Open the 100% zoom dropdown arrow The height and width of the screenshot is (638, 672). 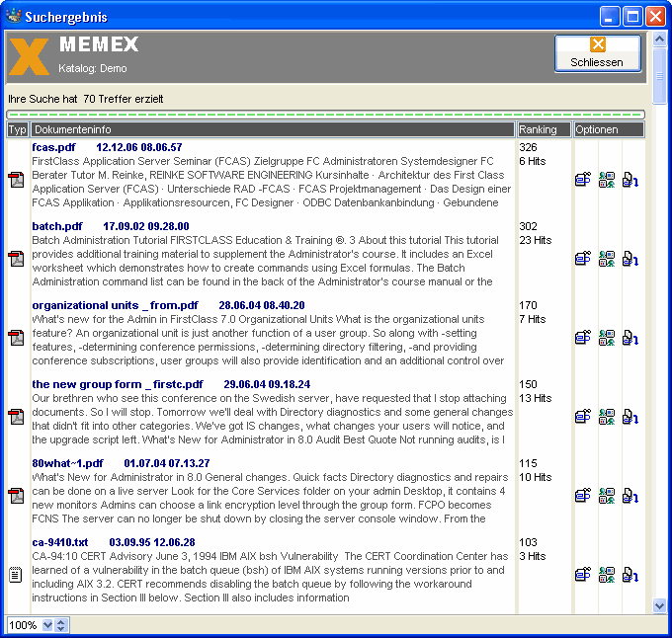(47, 625)
